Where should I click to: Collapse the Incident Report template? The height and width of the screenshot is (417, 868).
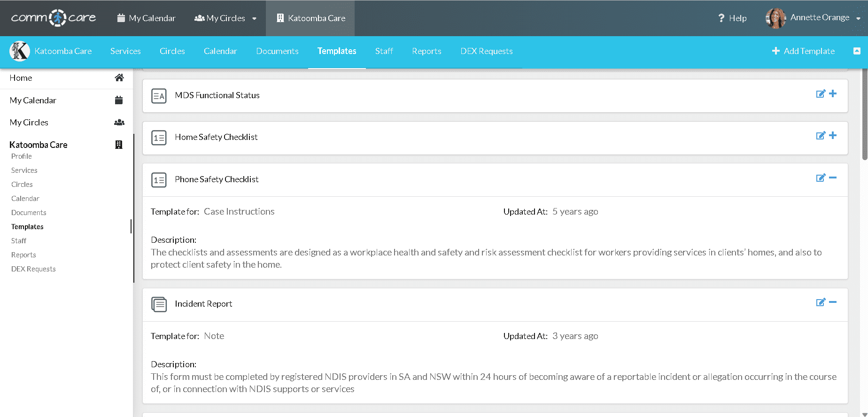(x=833, y=302)
